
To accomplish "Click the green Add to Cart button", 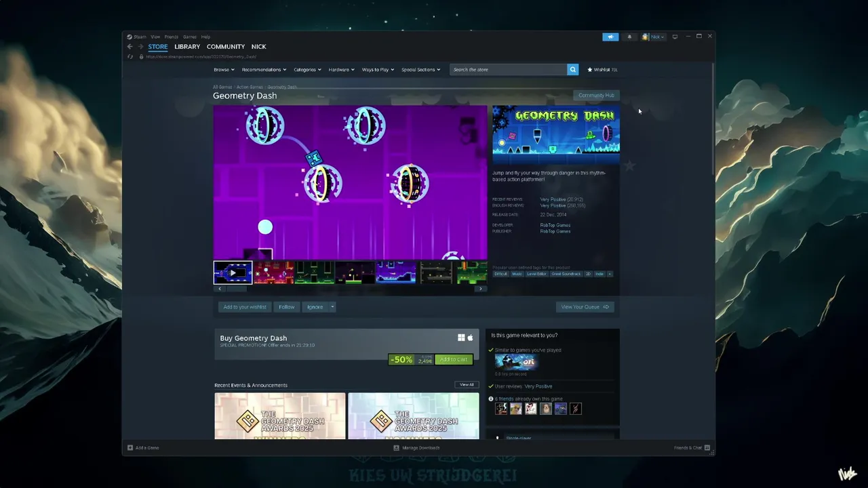I will click(x=453, y=359).
